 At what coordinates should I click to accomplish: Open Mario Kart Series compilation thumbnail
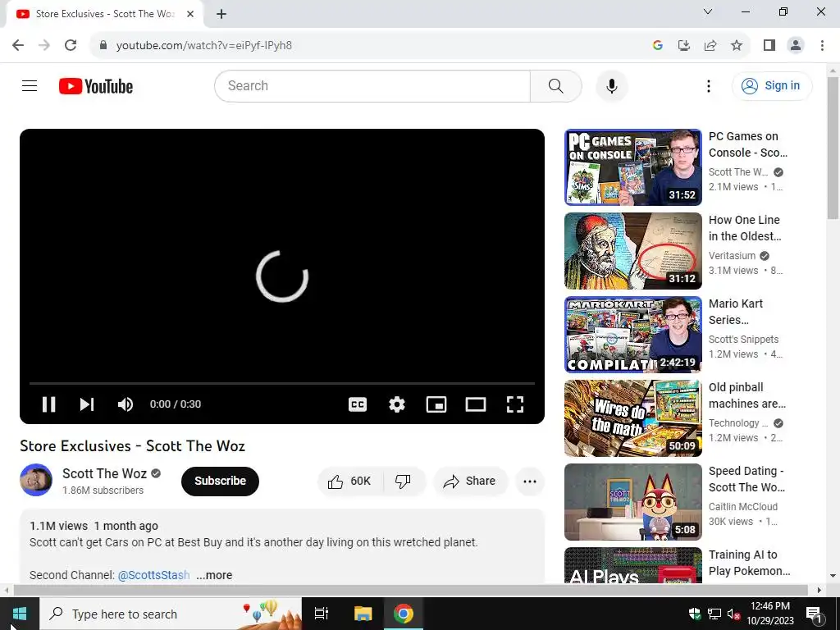[x=632, y=335]
